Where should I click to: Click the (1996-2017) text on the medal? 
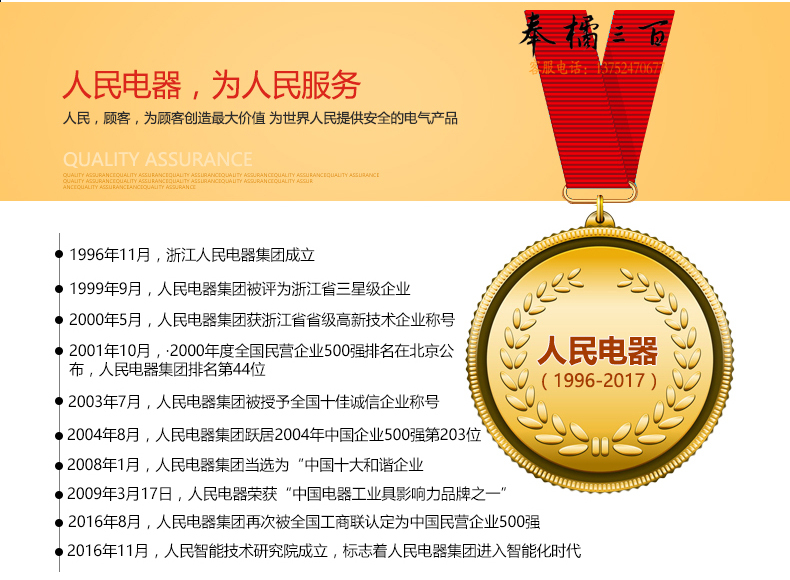point(599,381)
